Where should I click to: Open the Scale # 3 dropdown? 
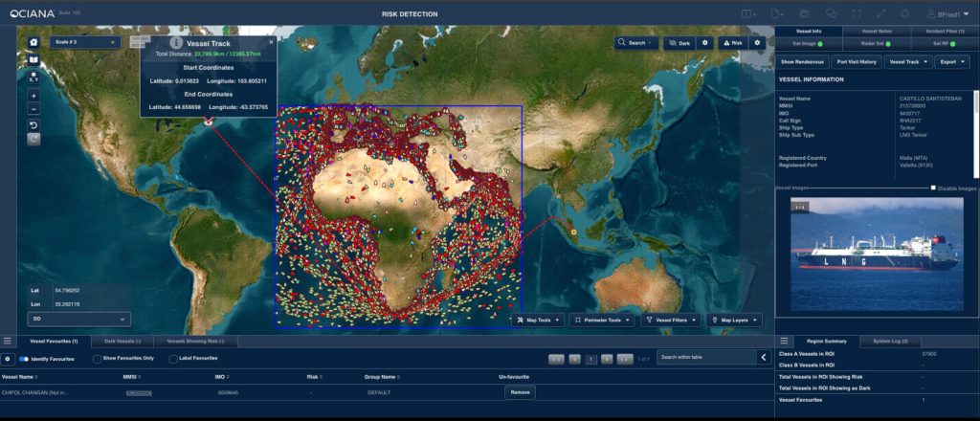click(x=84, y=42)
